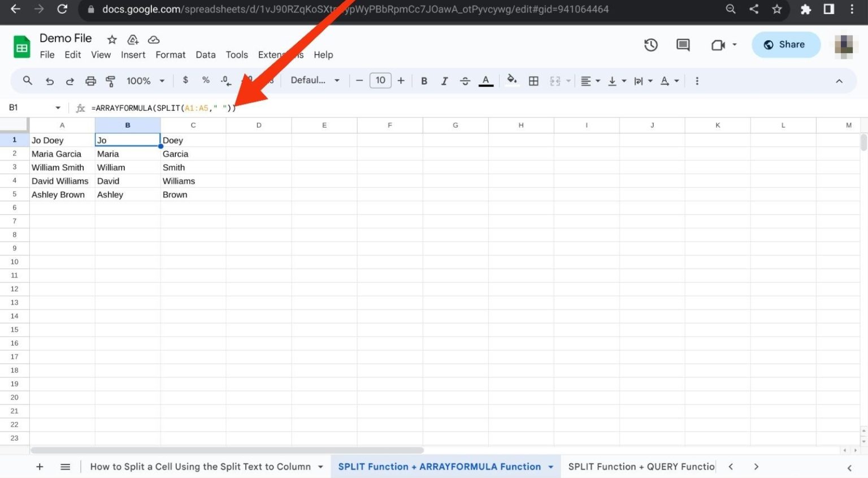Click the Undo icon in toolbar

pos(50,81)
